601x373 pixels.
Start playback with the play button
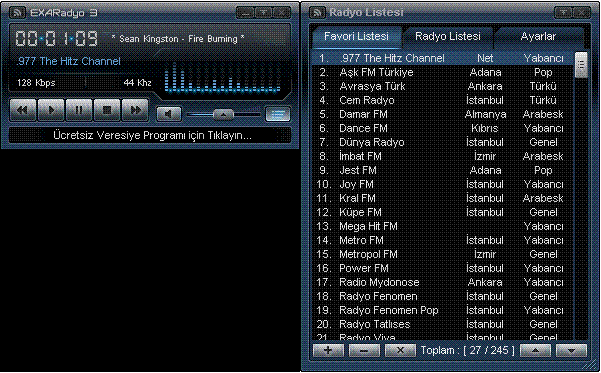coord(51,110)
